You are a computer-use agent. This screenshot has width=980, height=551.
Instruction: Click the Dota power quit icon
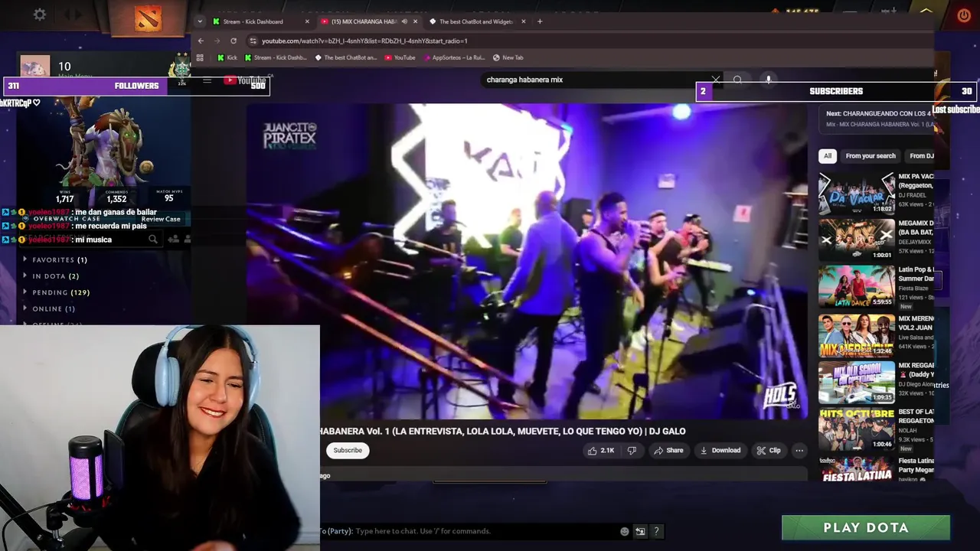964,15
